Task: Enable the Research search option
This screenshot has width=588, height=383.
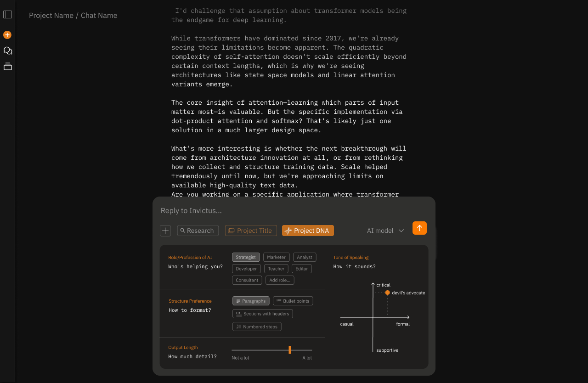Action: click(x=198, y=231)
